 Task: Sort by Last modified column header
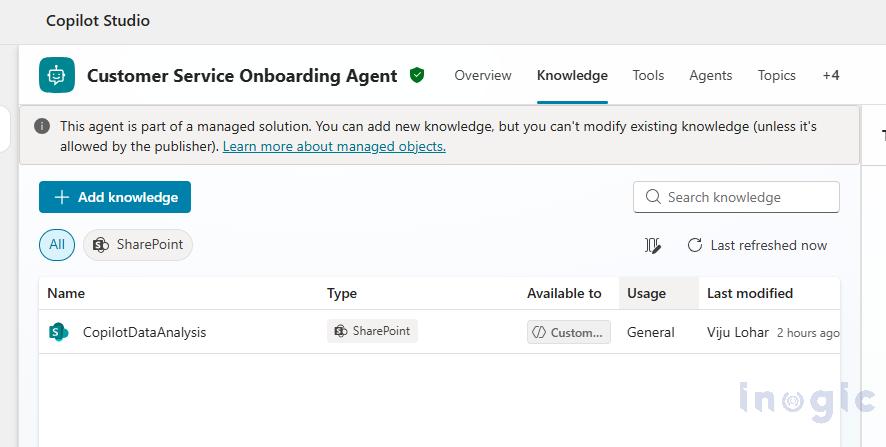click(750, 293)
